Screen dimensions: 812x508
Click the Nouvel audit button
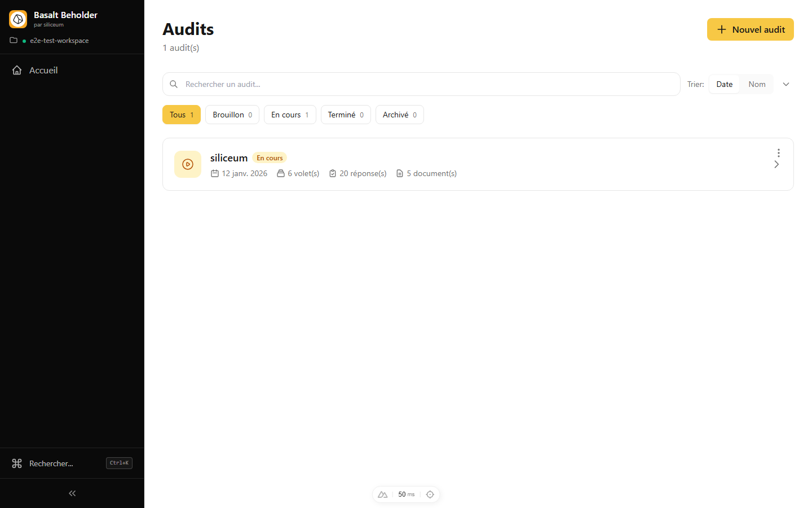coord(751,29)
